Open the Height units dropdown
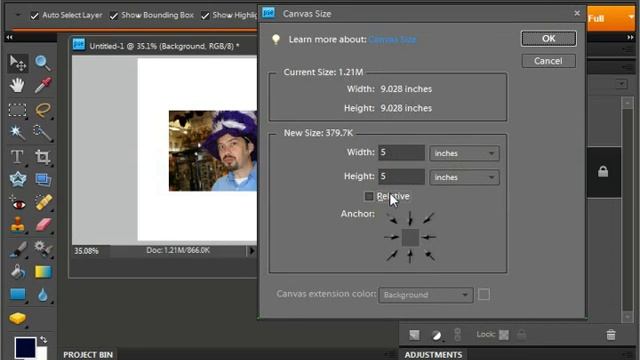This screenshot has width=640, height=360. (464, 177)
